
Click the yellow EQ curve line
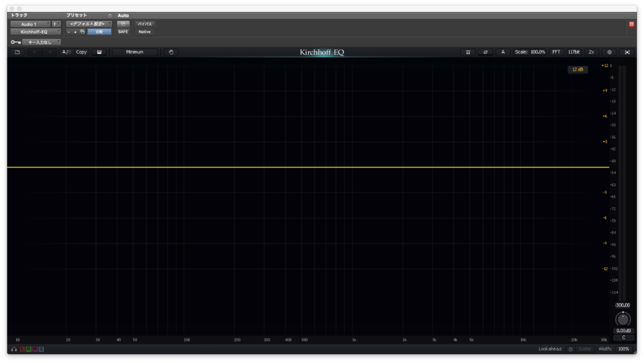tap(308, 167)
